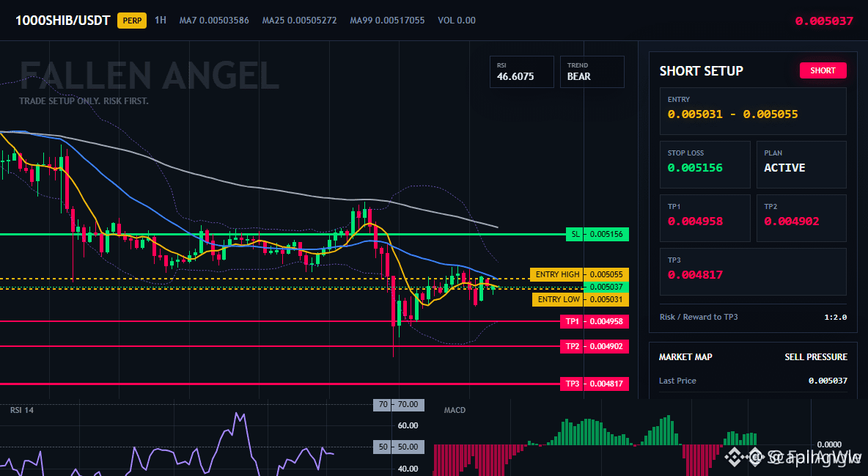Click the red SHORT button in setup panel
Viewport: 868px width, 476px height.
click(x=823, y=70)
